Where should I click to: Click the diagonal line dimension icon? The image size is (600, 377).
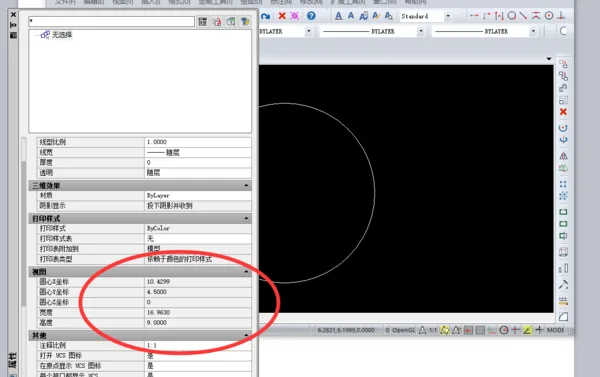(x=523, y=16)
